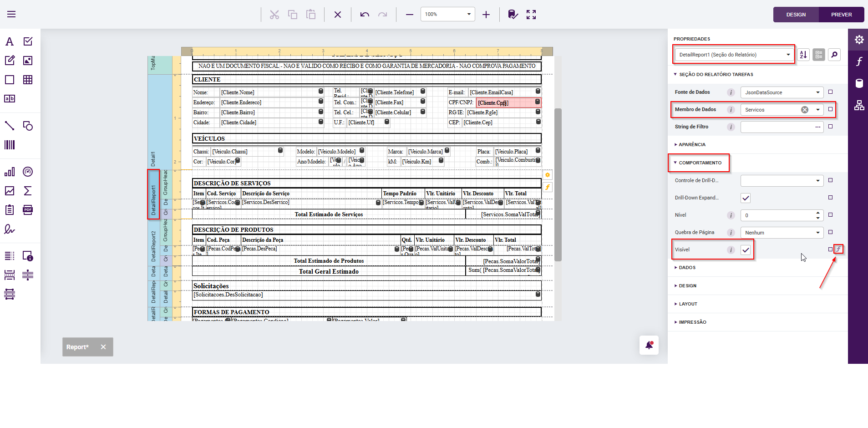This screenshot has height=428, width=868.
Task: Click property marker beside String de Filtro
Action: click(830, 127)
